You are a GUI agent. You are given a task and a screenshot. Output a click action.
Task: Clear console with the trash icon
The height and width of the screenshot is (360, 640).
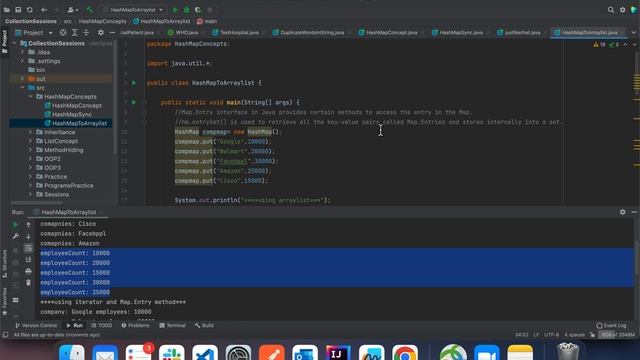pos(28,282)
